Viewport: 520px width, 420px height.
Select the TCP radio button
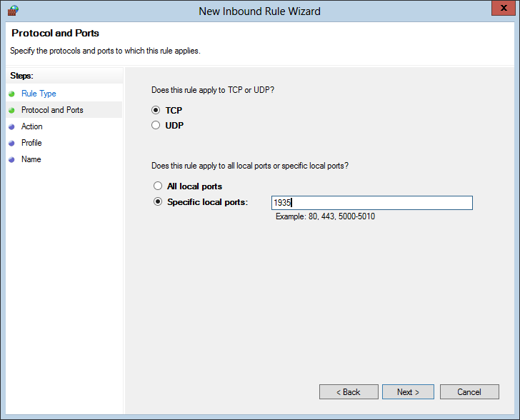156,110
